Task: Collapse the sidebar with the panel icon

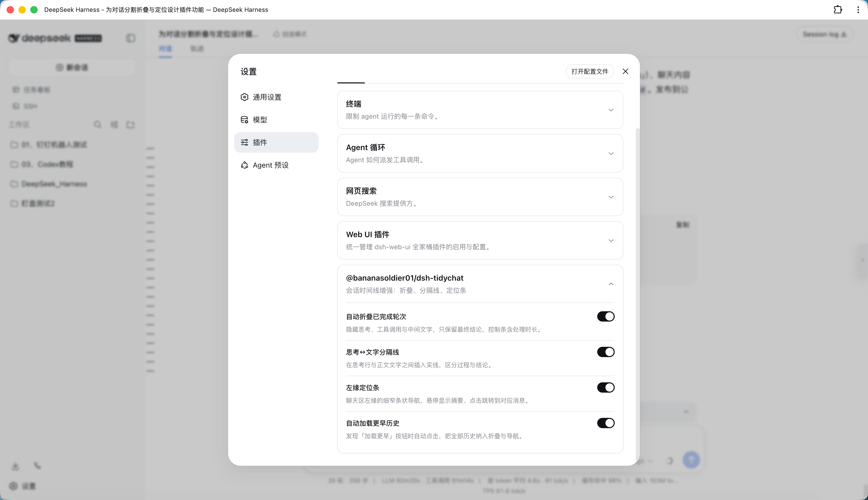Action: click(131, 38)
